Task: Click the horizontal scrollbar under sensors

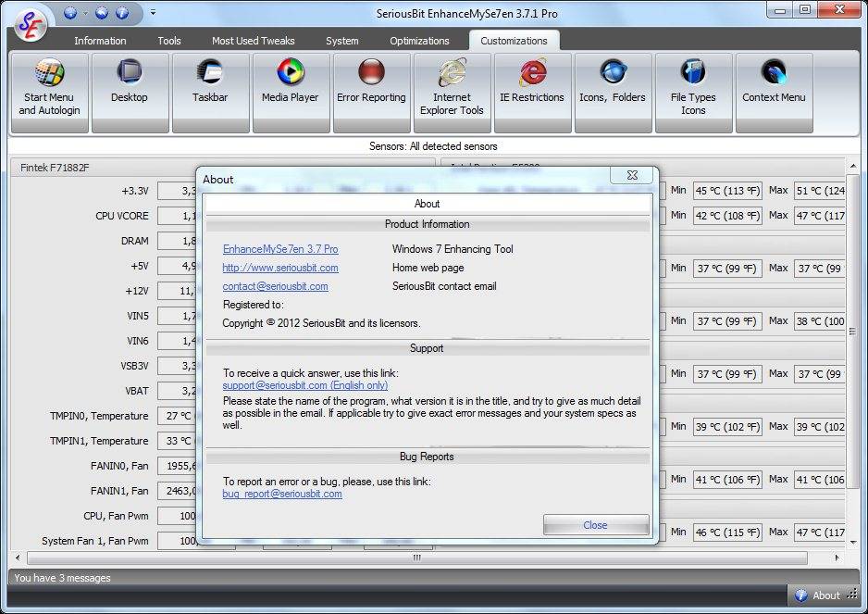Action: point(416,558)
